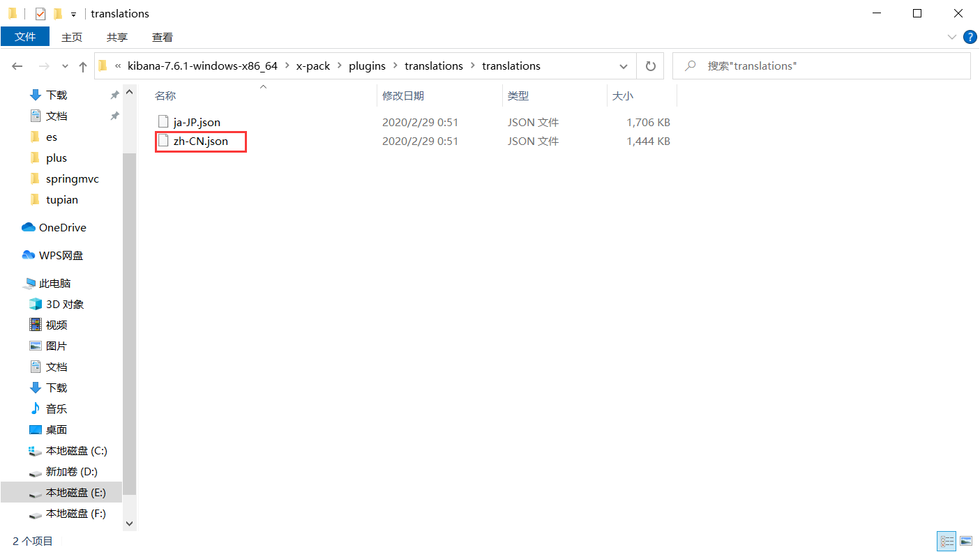Open pinned 文档 in quick access
980x552 pixels.
tap(56, 116)
